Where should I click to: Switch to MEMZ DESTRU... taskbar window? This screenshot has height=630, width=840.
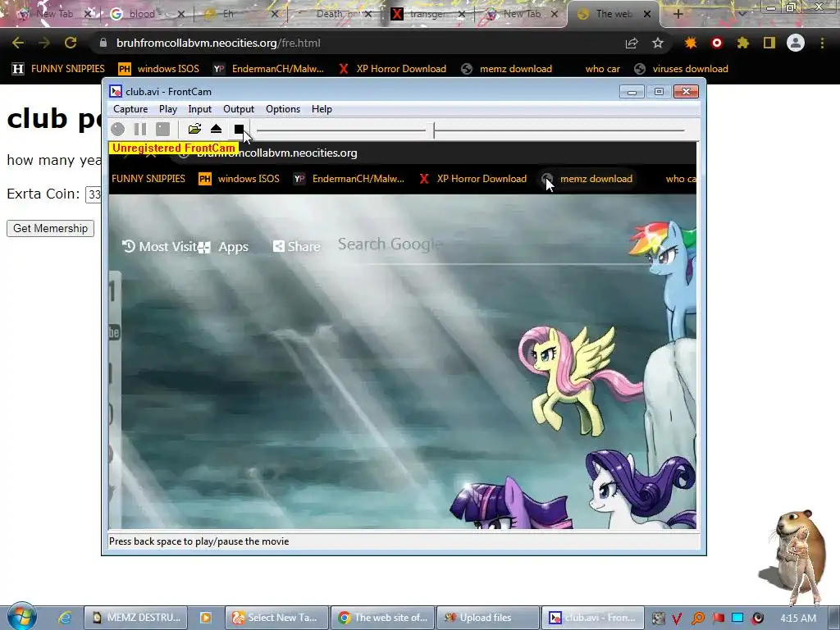[137, 618]
